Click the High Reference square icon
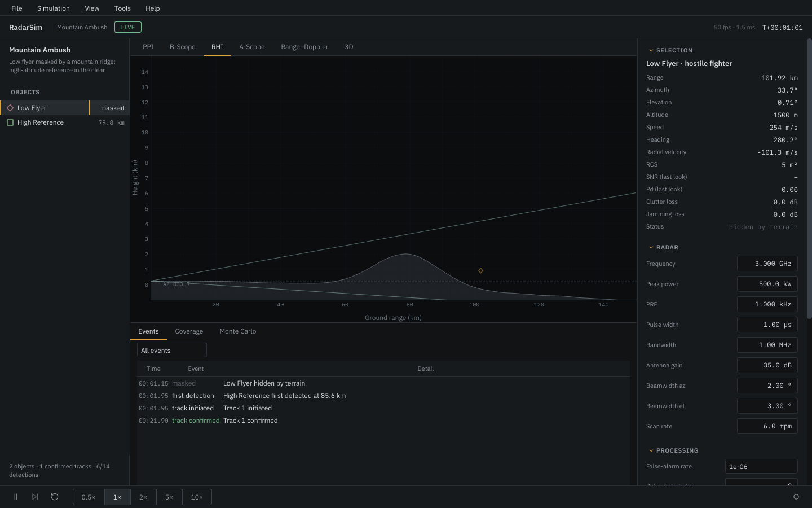Screen dimensions: 812x508 10,122
